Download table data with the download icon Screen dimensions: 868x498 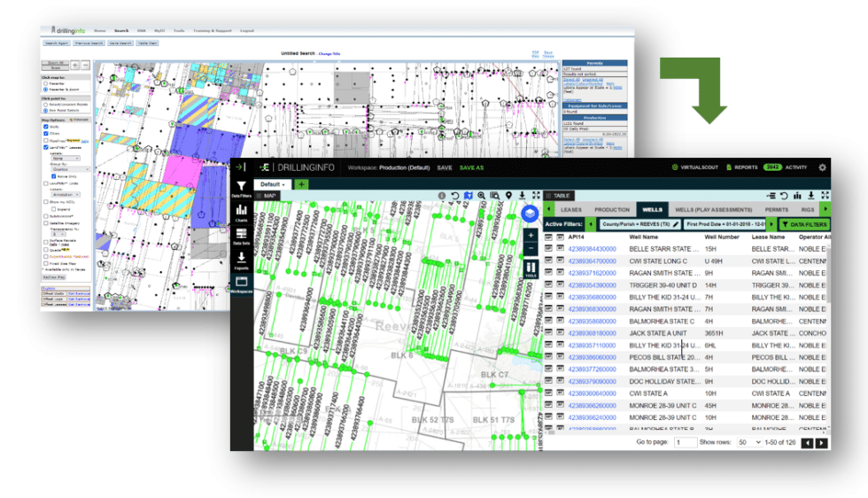point(811,195)
